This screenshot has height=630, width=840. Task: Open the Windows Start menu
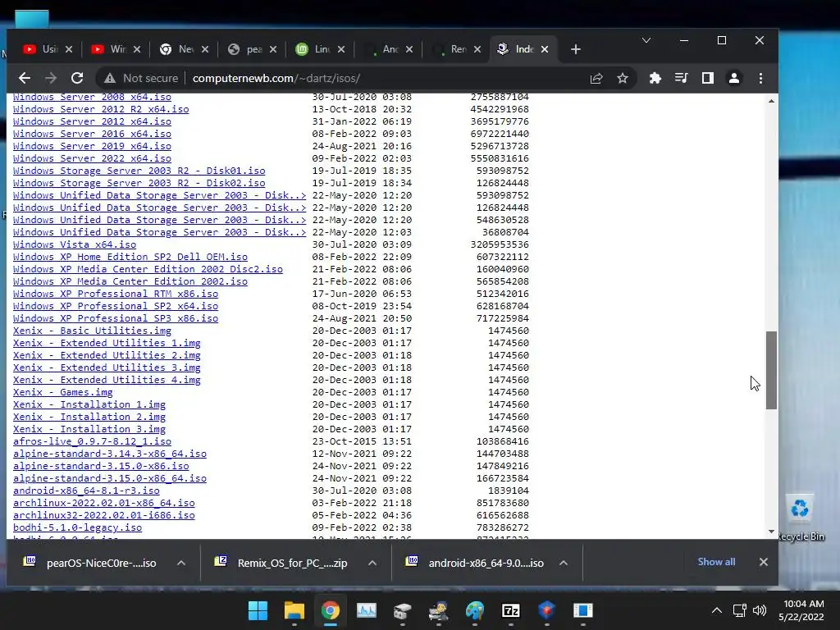(258, 610)
